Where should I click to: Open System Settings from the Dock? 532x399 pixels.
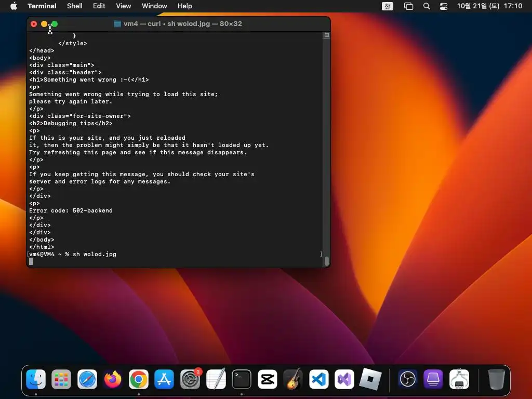(x=190, y=379)
